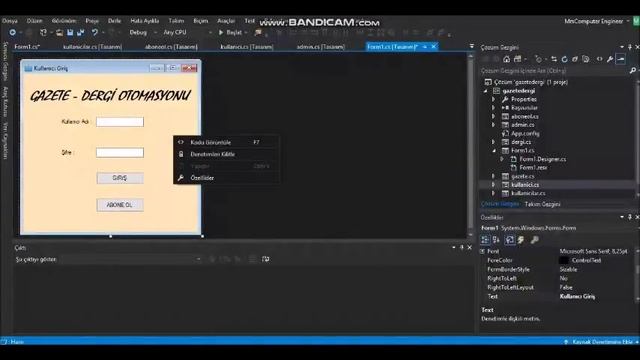Select Form1.resx in Solution Explorer
The image size is (640, 360).
click(x=533, y=168)
